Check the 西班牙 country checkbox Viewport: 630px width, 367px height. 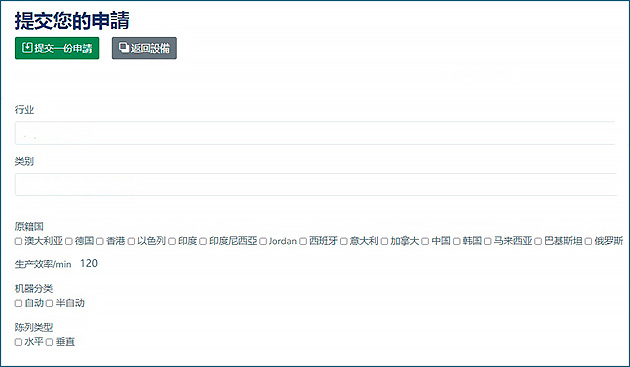click(303, 241)
